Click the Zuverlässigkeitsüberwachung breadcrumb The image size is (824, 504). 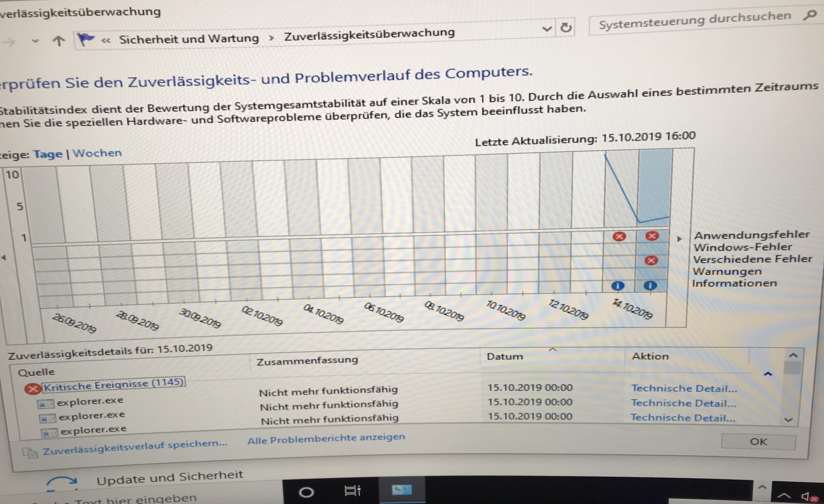click(370, 34)
